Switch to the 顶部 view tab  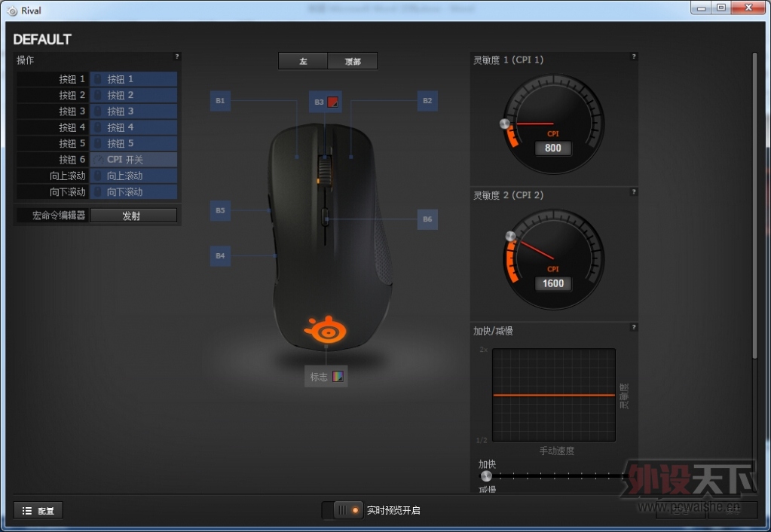pyautogui.click(x=353, y=61)
